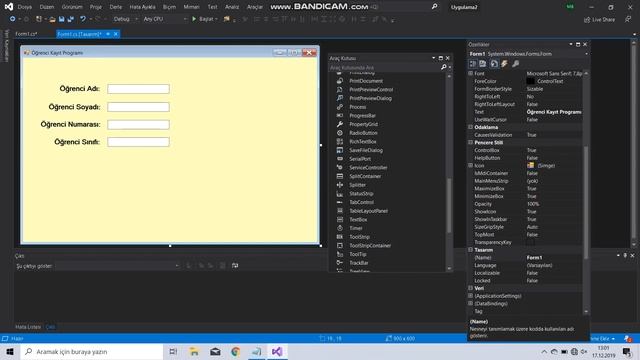Select PrintDocument in the toolbox
This screenshot has height=360, width=640.
(x=366, y=81)
